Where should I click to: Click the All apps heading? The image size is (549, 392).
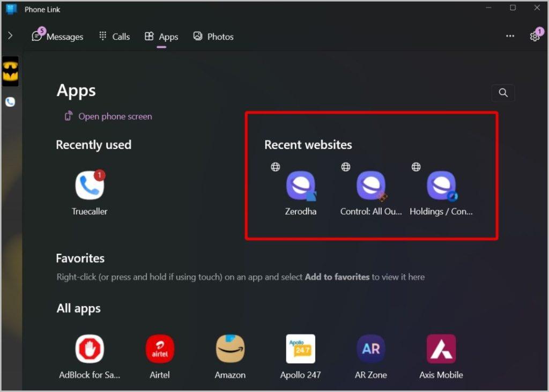pos(79,309)
